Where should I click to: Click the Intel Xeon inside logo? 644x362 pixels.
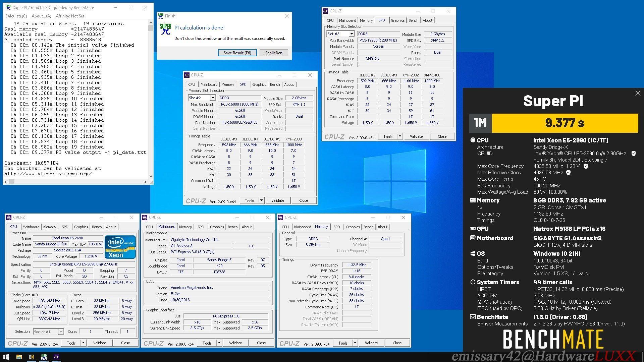point(120,247)
